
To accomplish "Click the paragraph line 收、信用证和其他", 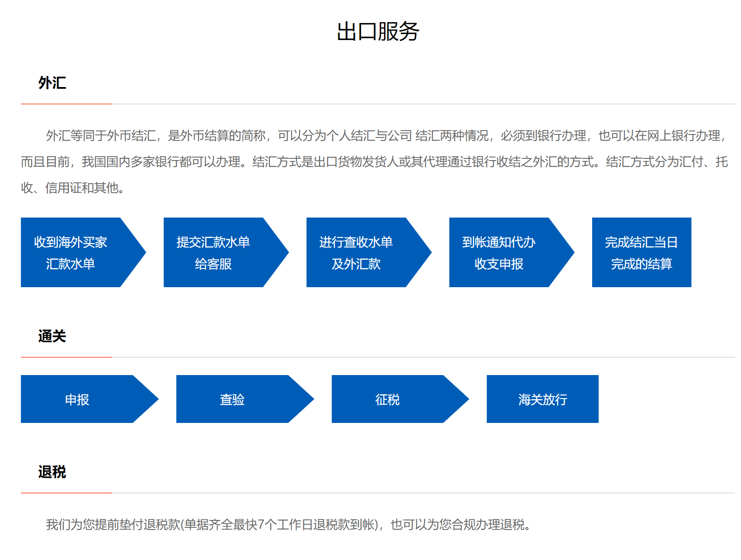I will tap(73, 188).
